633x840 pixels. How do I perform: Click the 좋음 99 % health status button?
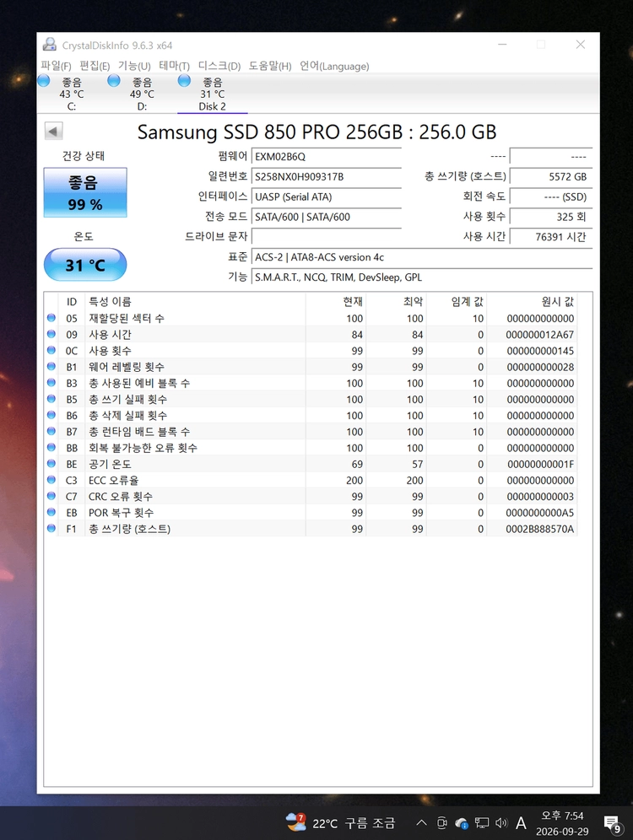tap(85, 192)
